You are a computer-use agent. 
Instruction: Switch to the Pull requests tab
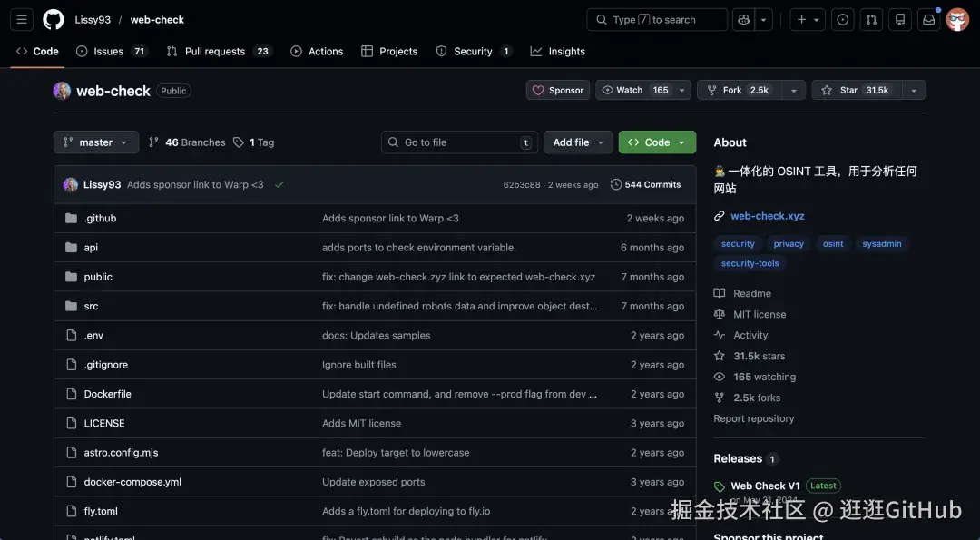coord(220,51)
